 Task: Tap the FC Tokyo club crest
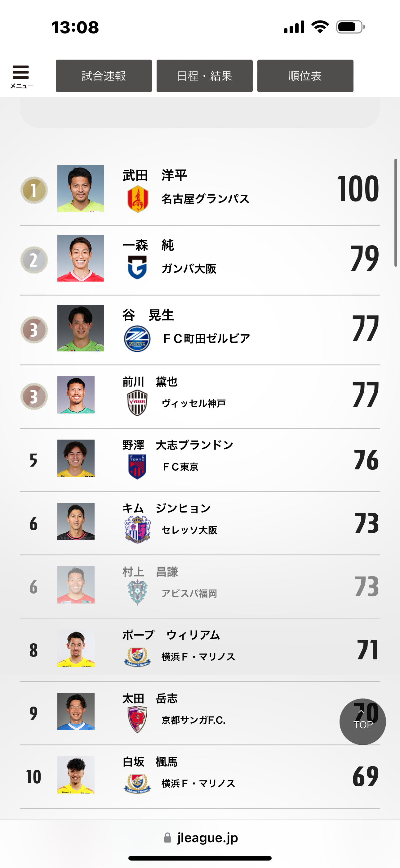coord(137,467)
